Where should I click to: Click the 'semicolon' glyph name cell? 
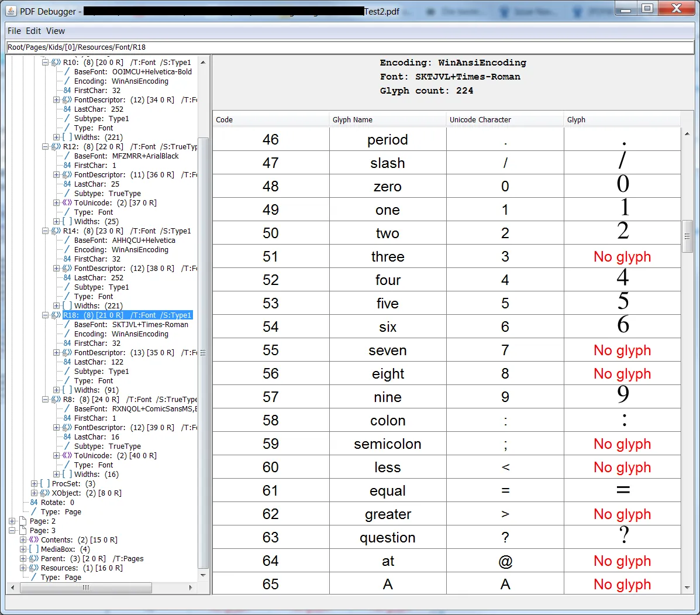click(x=388, y=444)
